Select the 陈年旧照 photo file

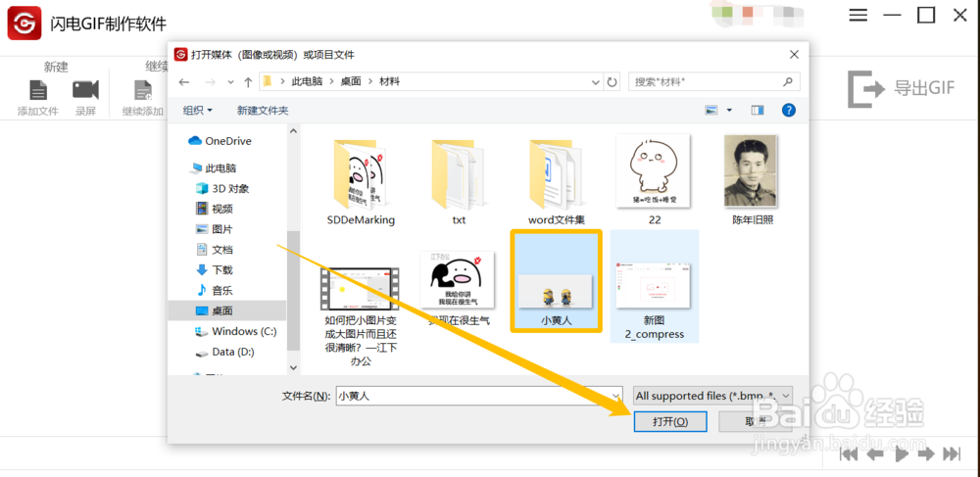(753, 180)
